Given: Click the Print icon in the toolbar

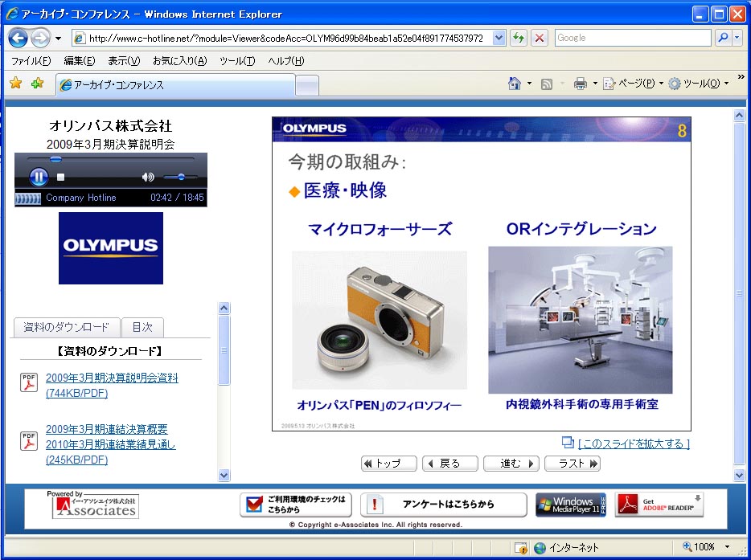Looking at the screenshot, I should [x=581, y=84].
